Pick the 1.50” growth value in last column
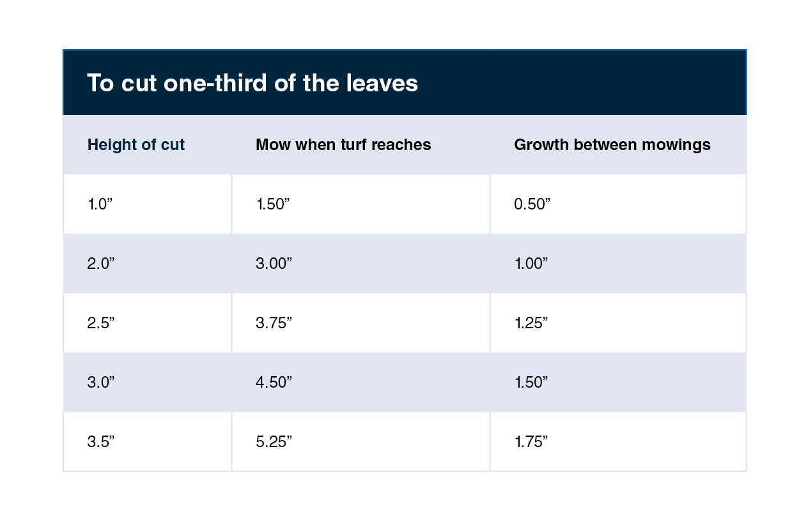Screen dimensions: 799x532 [x=531, y=382]
